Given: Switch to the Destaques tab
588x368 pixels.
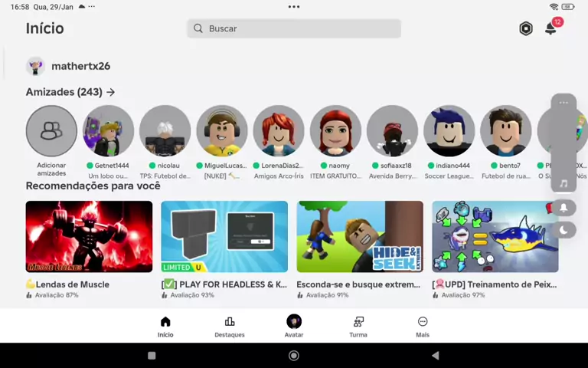Looking at the screenshot, I should pyautogui.click(x=230, y=327).
